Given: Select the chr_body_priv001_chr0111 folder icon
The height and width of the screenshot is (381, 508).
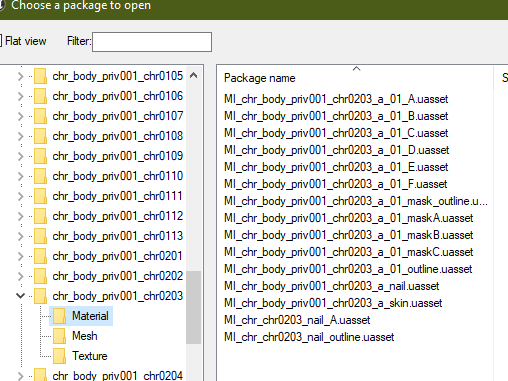Looking at the screenshot, I should [40, 196].
